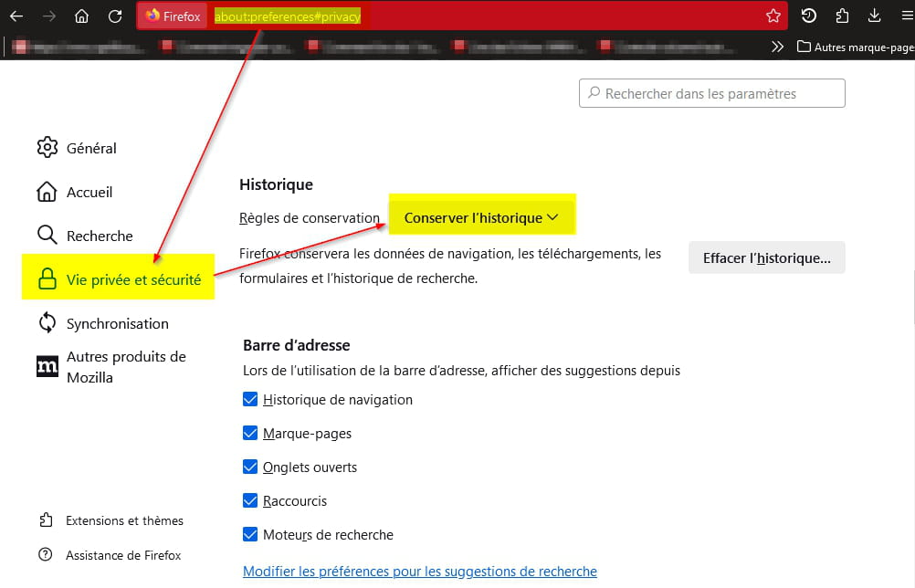Open Assistance de Firefox link
Image resolution: width=915 pixels, height=588 pixels.
click(110, 555)
